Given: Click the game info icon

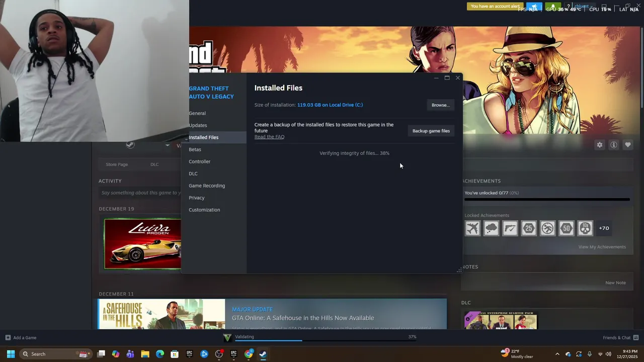Looking at the screenshot, I should (614, 145).
